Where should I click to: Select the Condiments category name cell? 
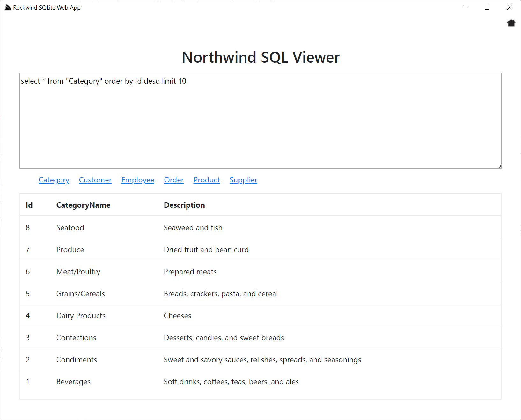[x=77, y=360]
